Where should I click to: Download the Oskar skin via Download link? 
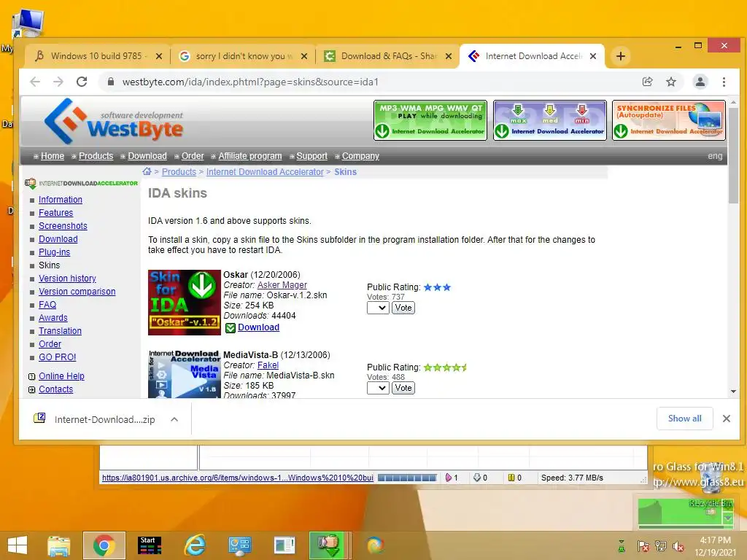tap(258, 327)
